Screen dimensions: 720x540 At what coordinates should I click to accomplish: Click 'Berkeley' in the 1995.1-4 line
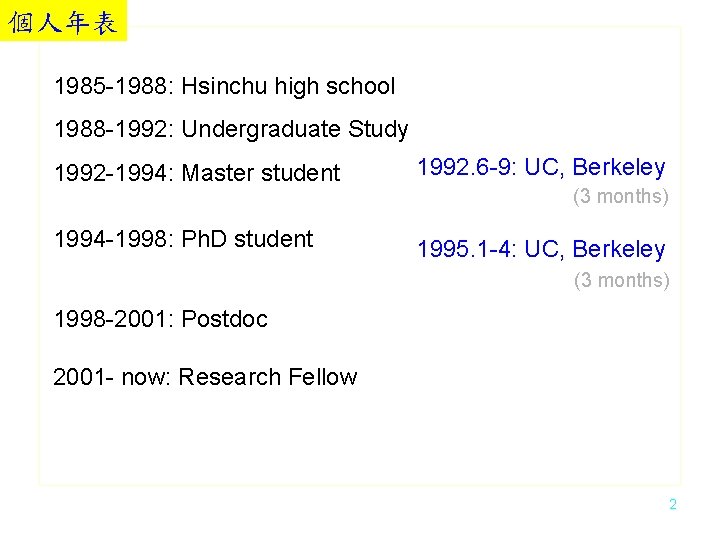[x=619, y=249]
